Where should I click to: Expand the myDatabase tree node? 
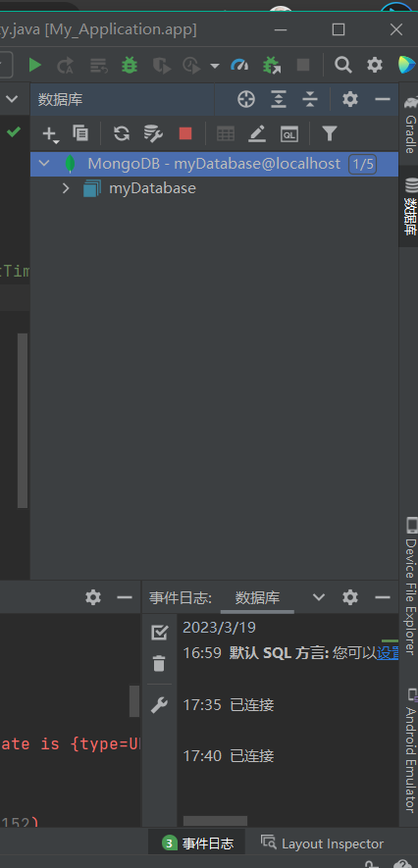(66, 188)
